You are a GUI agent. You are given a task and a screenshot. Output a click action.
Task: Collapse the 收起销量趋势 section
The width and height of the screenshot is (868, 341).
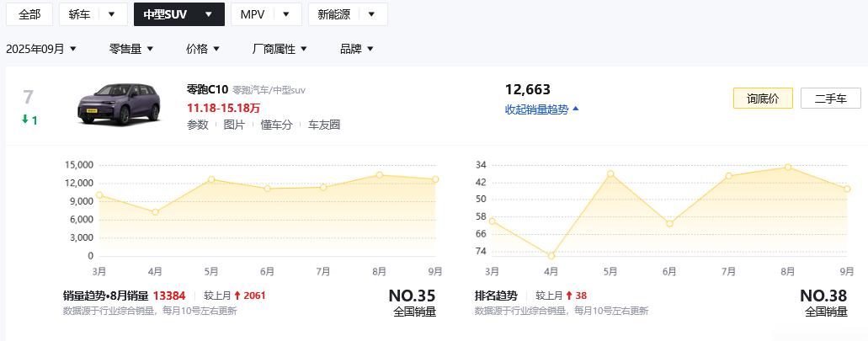point(542,109)
